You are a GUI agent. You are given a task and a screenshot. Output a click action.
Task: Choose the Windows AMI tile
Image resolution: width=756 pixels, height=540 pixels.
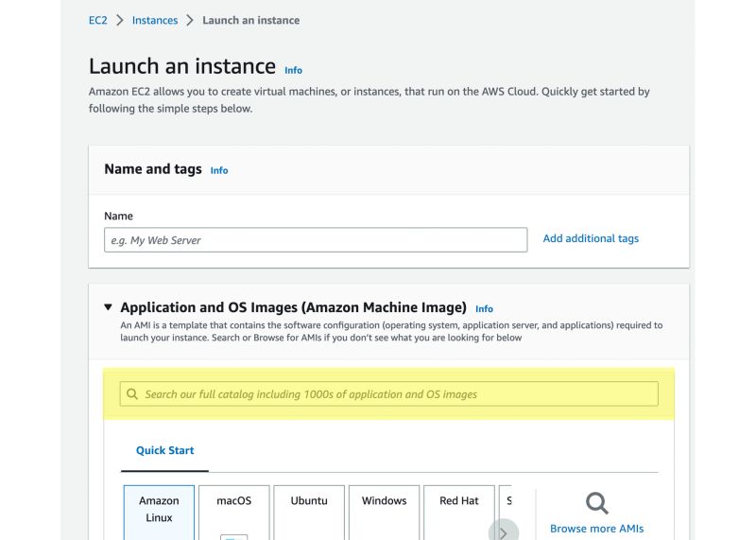coord(385,513)
